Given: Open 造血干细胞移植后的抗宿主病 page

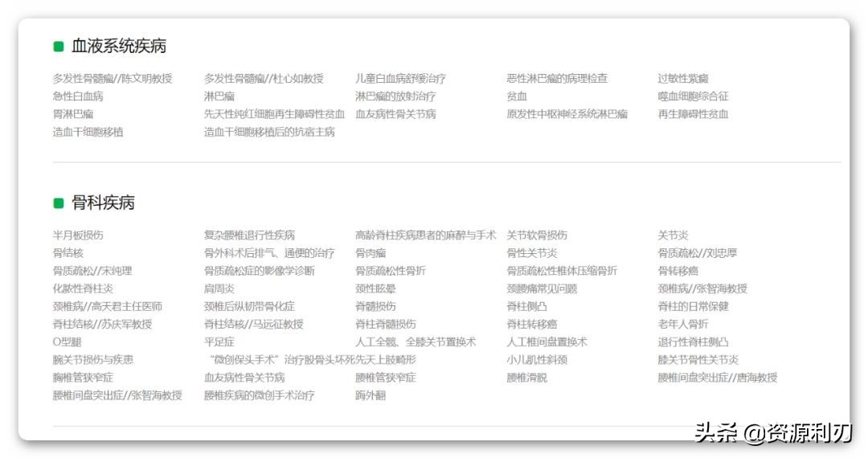Looking at the screenshot, I should [x=269, y=132].
